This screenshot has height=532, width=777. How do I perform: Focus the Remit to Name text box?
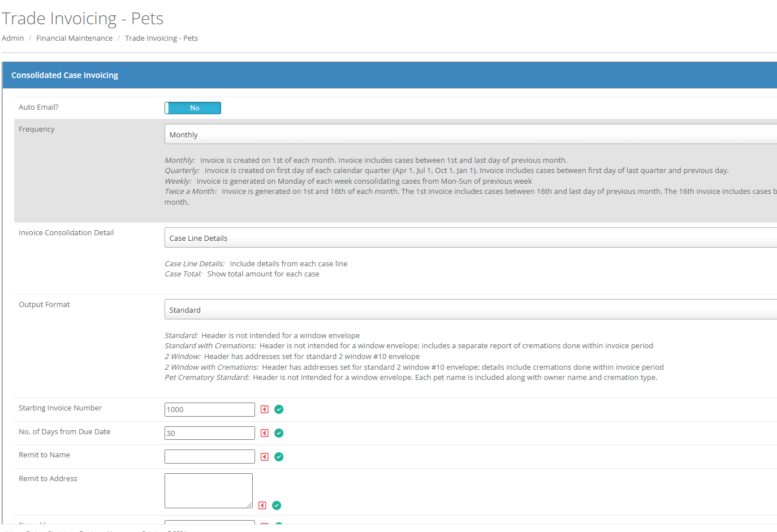tap(209, 456)
